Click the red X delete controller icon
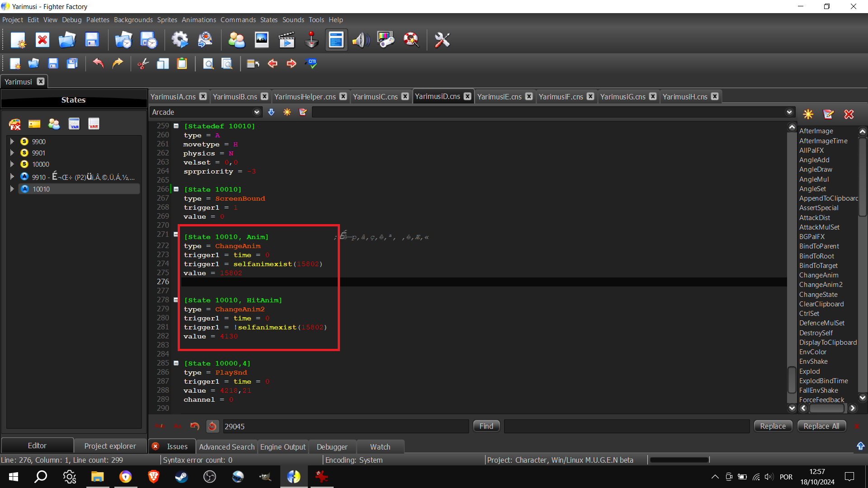This screenshot has height=488, width=868. pos(849,114)
